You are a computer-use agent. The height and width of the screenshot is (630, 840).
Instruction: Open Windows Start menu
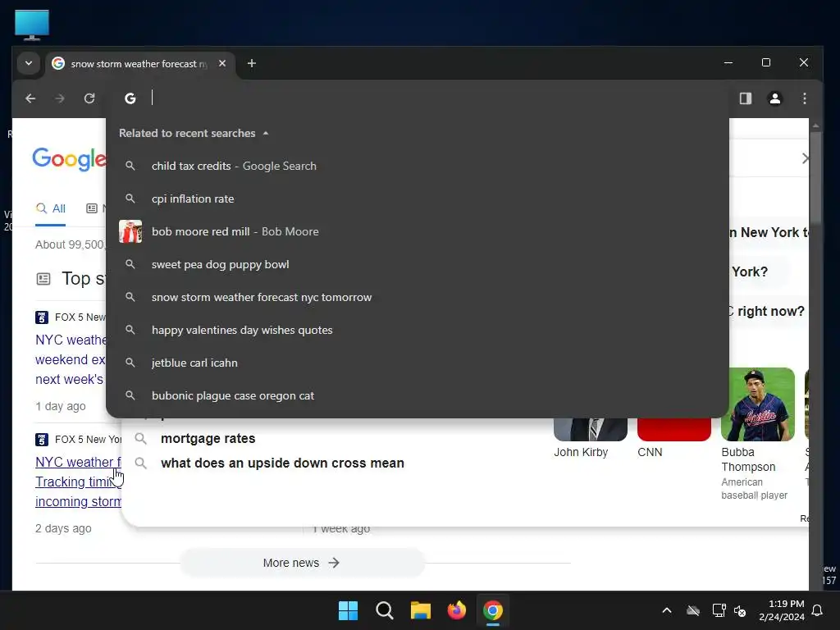point(348,610)
